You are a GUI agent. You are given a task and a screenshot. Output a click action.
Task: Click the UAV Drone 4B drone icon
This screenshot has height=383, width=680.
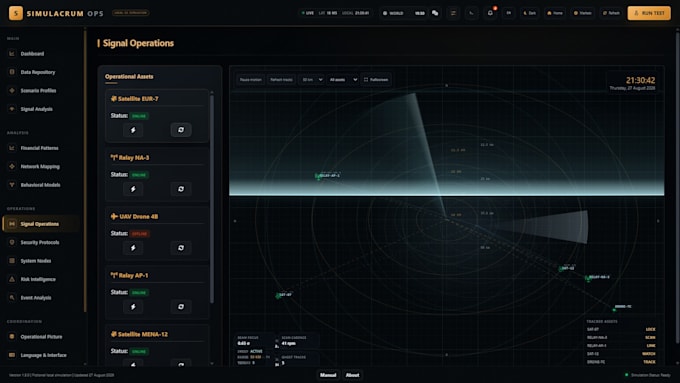(114, 216)
